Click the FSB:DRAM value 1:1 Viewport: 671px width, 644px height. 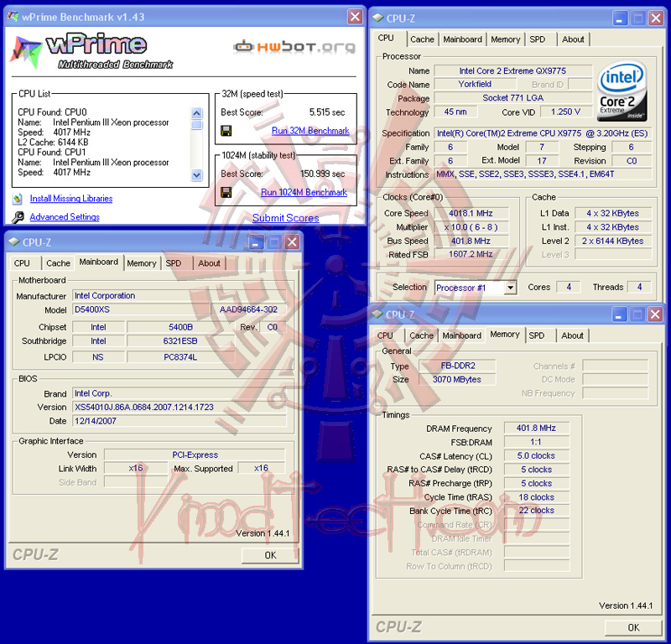537,442
